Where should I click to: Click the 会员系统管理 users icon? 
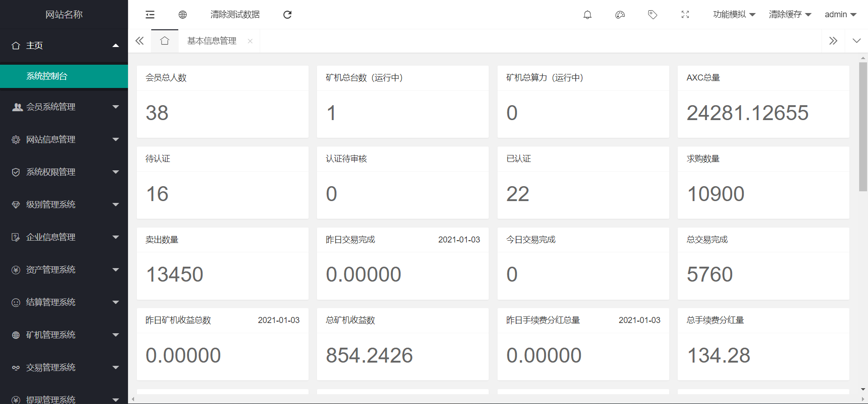pyautogui.click(x=17, y=107)
